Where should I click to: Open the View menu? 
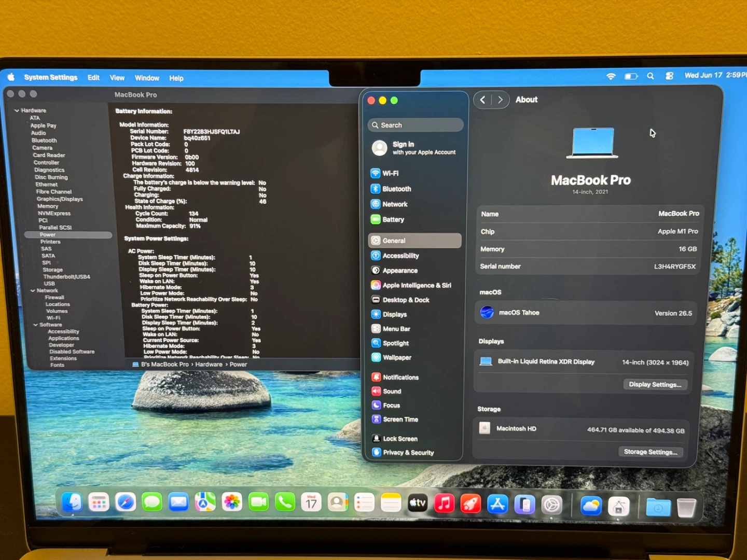(x=117, y=78)
